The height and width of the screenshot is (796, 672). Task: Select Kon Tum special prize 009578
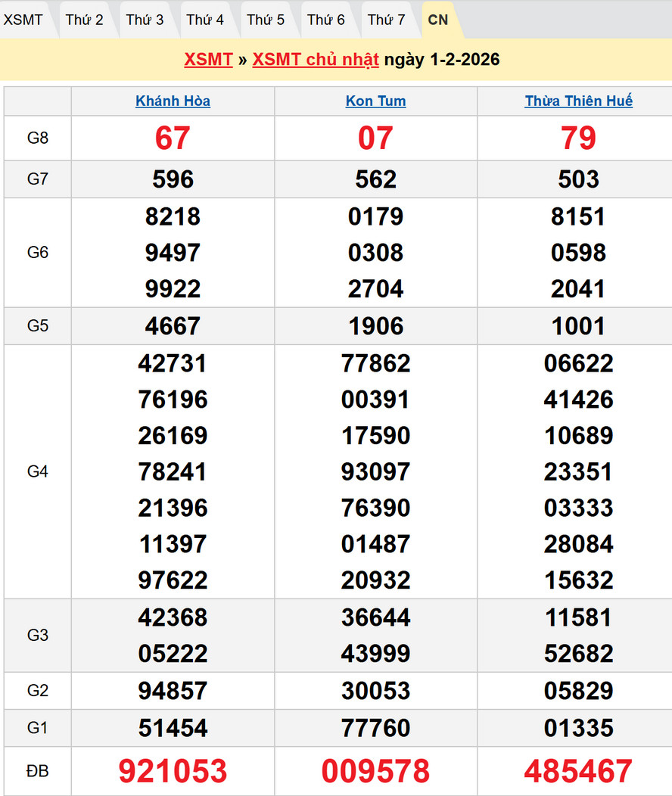[x=375, y=771]
